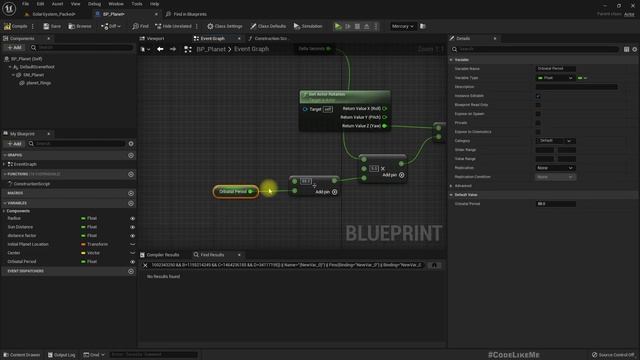Open the Diff toolbar dropdown

[x=111, y=26]
